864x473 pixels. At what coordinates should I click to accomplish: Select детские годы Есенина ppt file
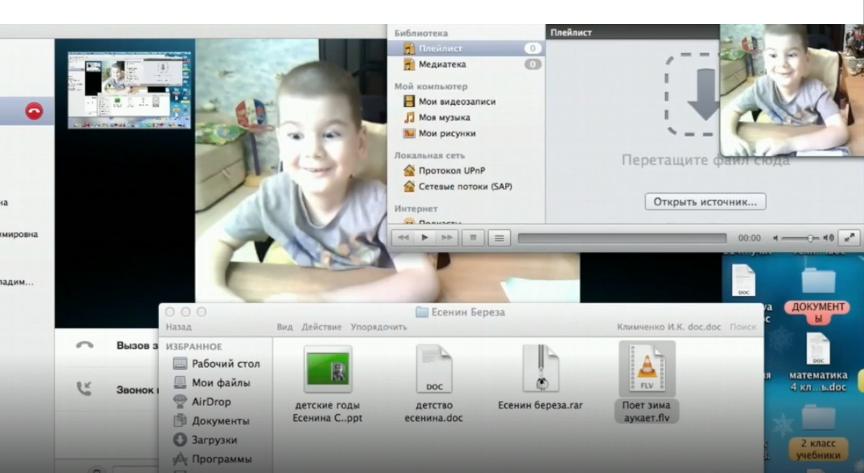point(327,385)
